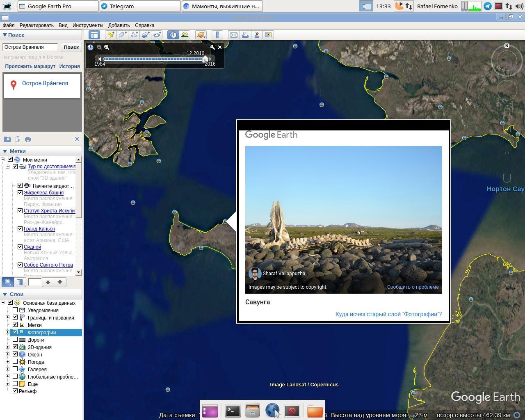Screen dimensions: 525x420
Task: Click the search input field
Action: click(30, 47)
